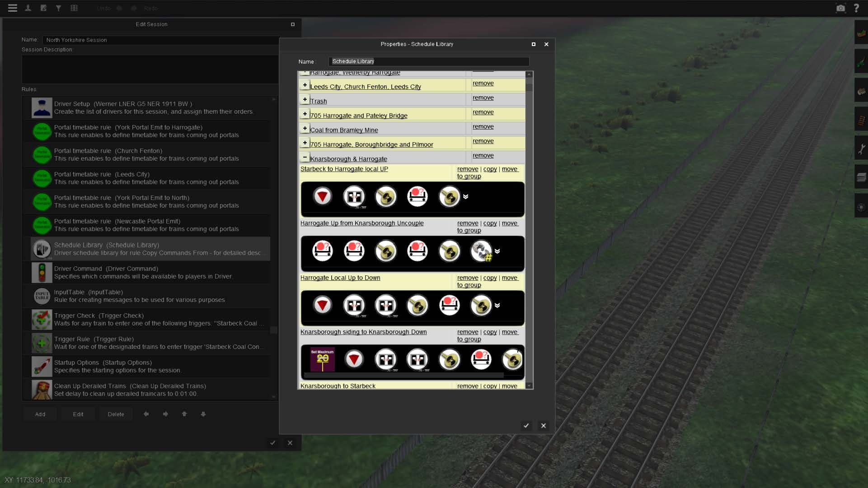The width and height of the screenshot is (868, 488).
Task: Click the driver/user icon in top toolbar
Action: [28, 8]
